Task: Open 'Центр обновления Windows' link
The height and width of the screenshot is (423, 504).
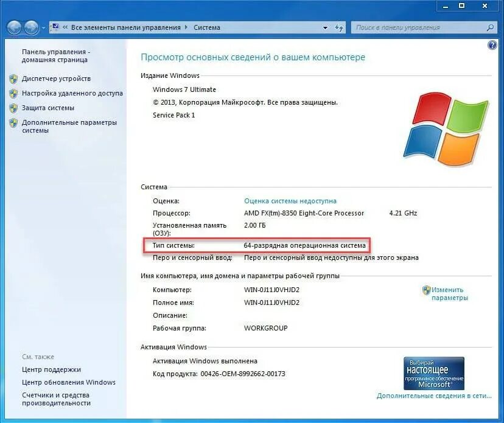Action: click(x=69, y=382)
